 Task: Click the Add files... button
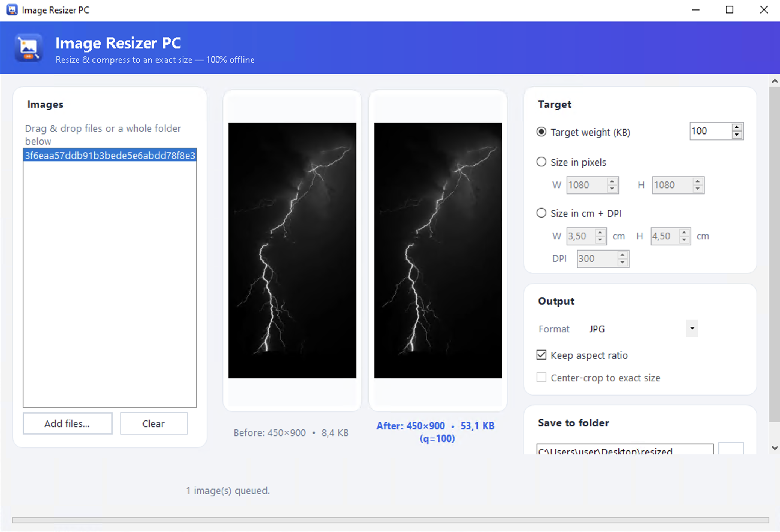click(68, 423)
